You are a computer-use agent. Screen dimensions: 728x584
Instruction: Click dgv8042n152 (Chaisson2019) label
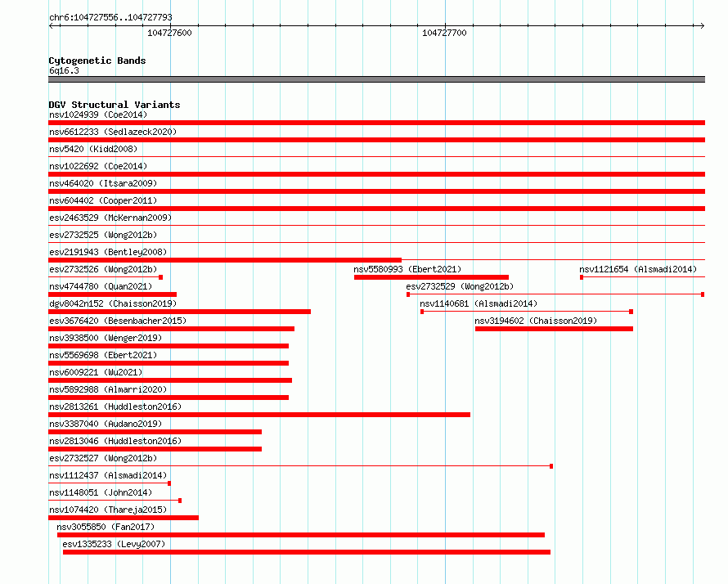tap(113, 303)
